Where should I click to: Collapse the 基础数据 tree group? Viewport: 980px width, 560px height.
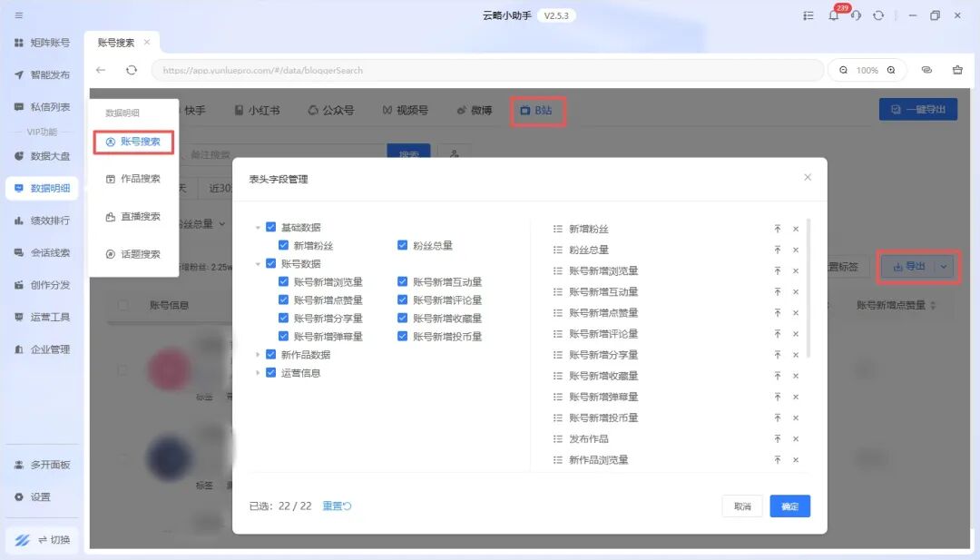258,228
